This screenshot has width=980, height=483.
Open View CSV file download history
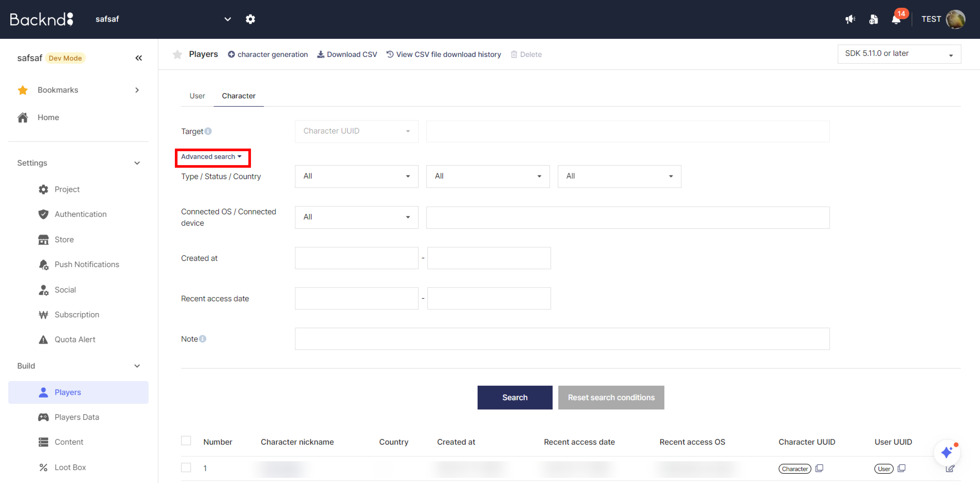pyautogui.click(x=444, y=54)
